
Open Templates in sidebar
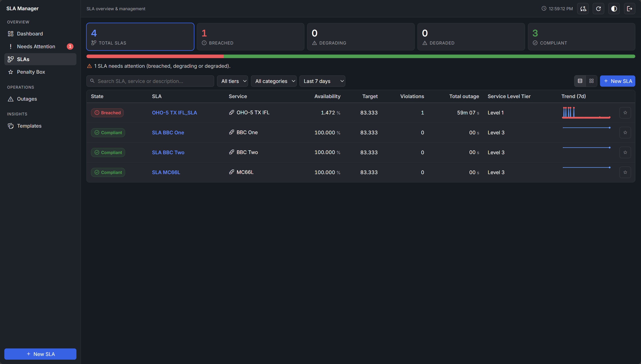pyautogui.click(x=40, y=126)
